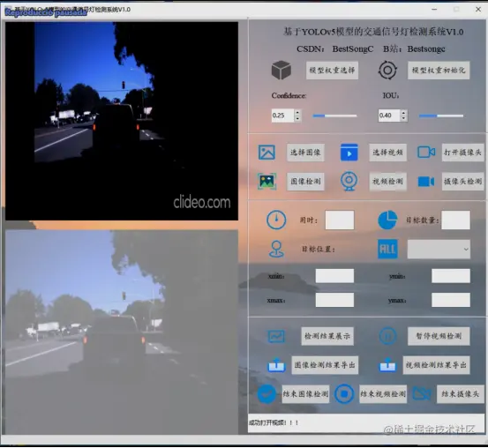
Task: Click the round stop icon beside 结束视频检测
Action: (x=344, y=394)
